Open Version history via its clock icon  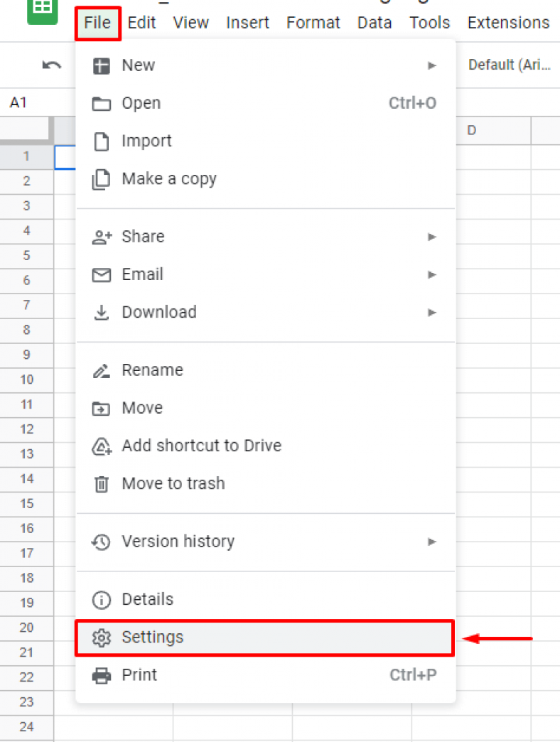point(101,542)
